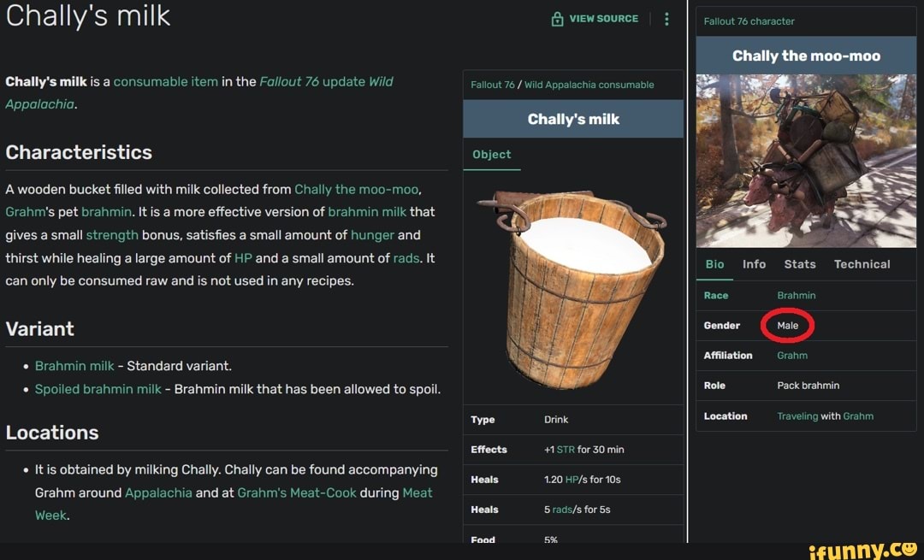Open Grahm's Meat-Cook link
This screenshot has height=560, width=924.
[x=296, y=493]
